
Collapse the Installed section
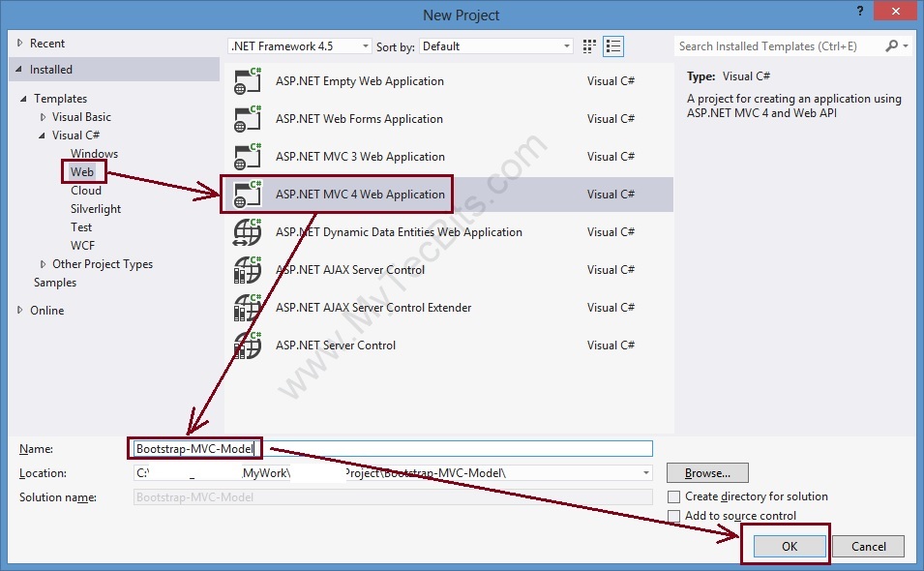pyautogui.click(x=18, y=69)
